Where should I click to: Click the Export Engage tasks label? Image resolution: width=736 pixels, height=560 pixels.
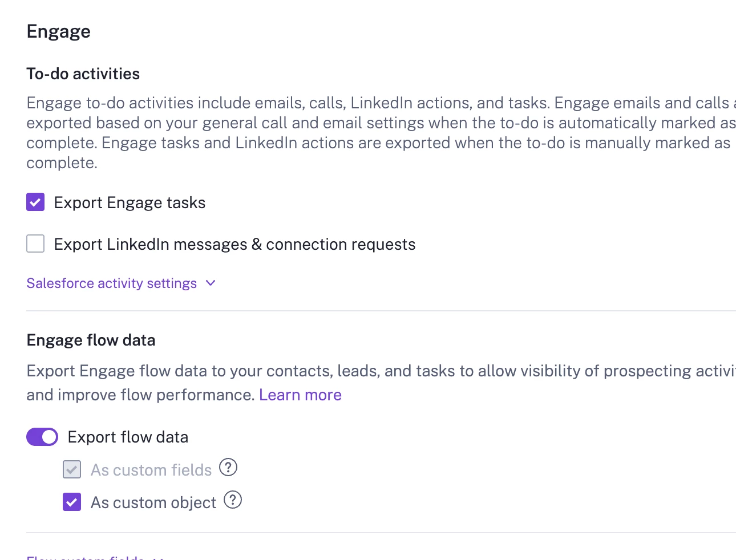[x=130, y=202]
